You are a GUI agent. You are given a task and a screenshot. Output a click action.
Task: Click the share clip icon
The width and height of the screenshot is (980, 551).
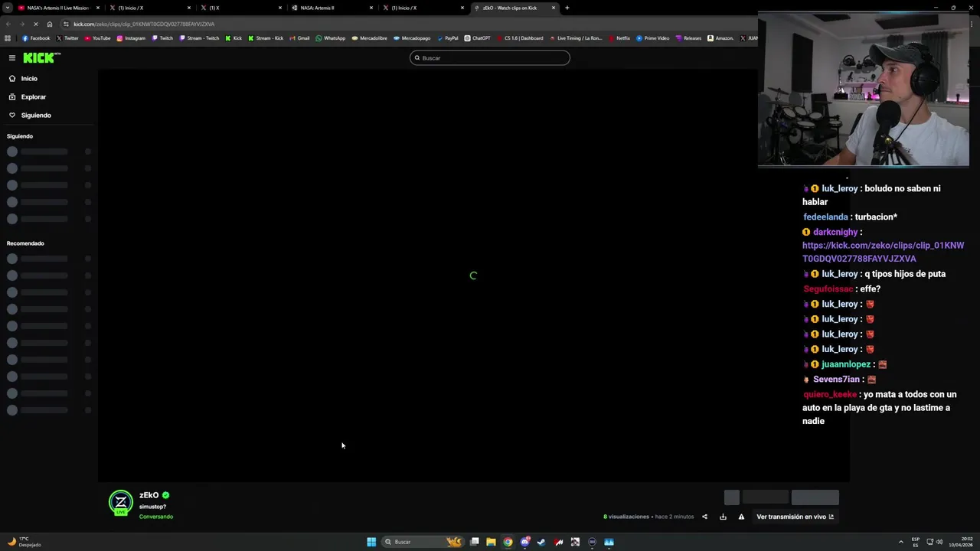click(x=704, y=517)
